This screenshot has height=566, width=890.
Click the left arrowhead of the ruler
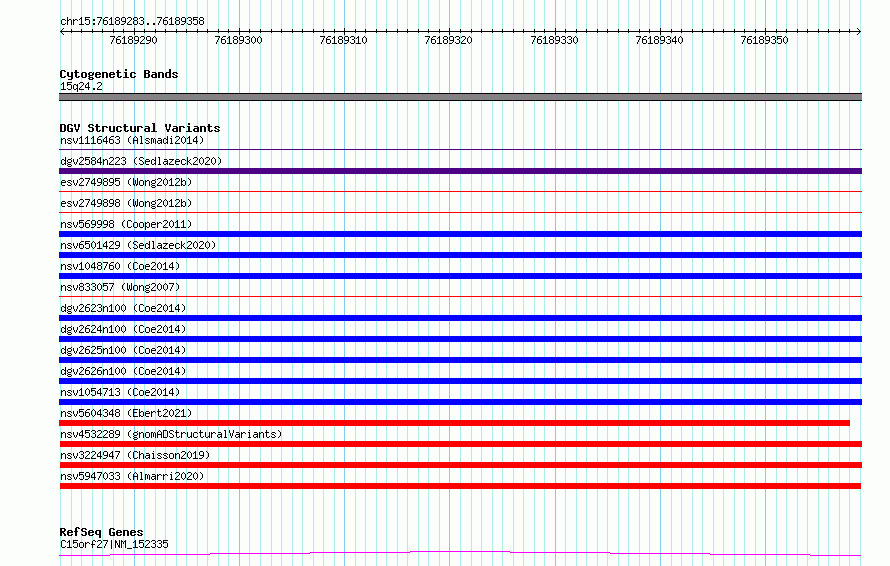tap(62, 31)
